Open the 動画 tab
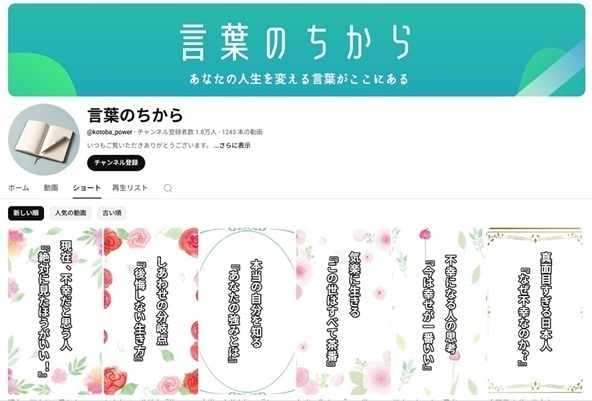 pos(51,188)
